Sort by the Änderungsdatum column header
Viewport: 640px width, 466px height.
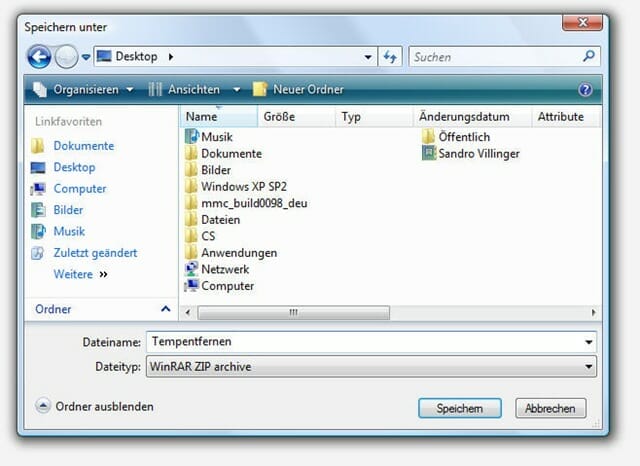(464, 117)
